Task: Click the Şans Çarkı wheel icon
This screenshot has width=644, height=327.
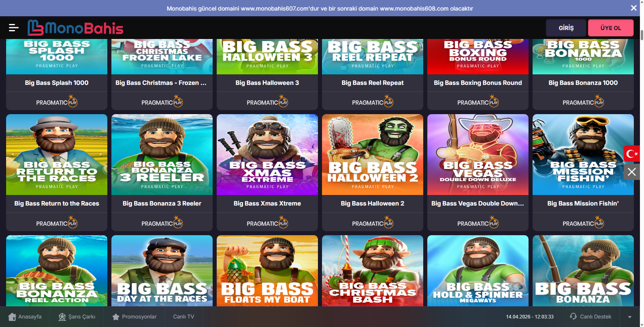Action: pyautogui.click(x=62, y=317)
